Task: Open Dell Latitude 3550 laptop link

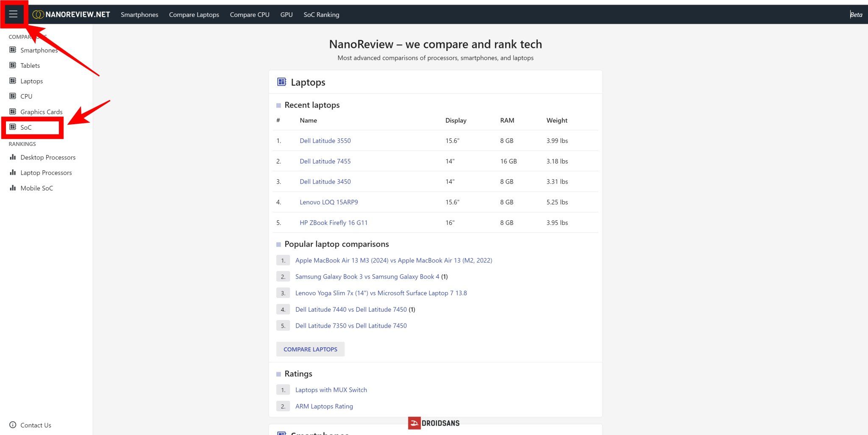Action: tap(325, 141)
